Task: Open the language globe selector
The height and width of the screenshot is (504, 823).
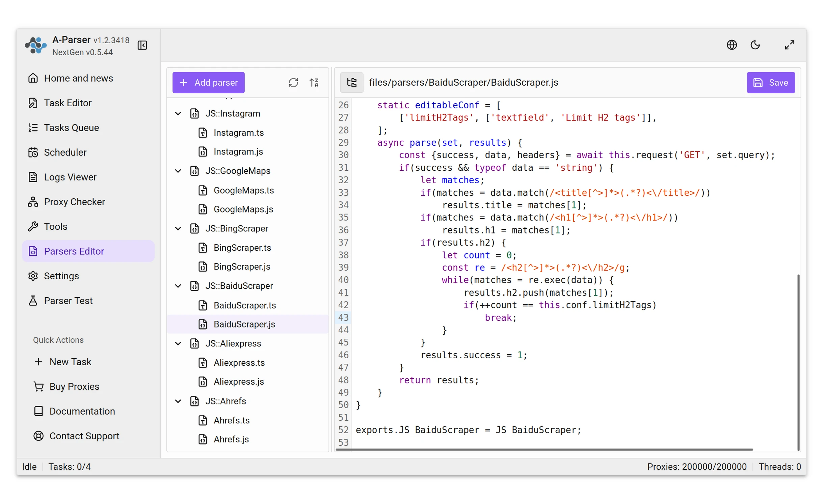Action: click(x=731, y=45)
